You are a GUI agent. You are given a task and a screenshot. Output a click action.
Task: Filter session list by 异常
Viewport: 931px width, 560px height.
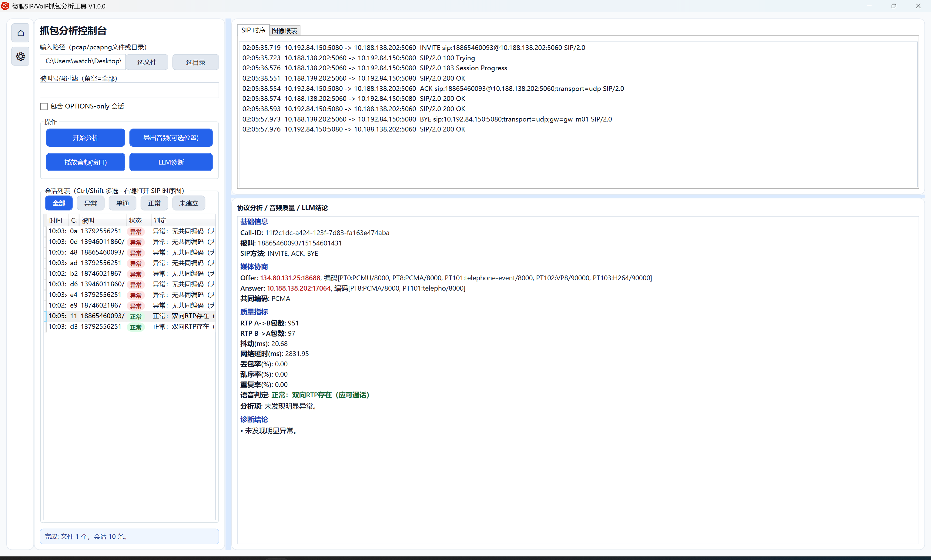[x=91, y=203]
